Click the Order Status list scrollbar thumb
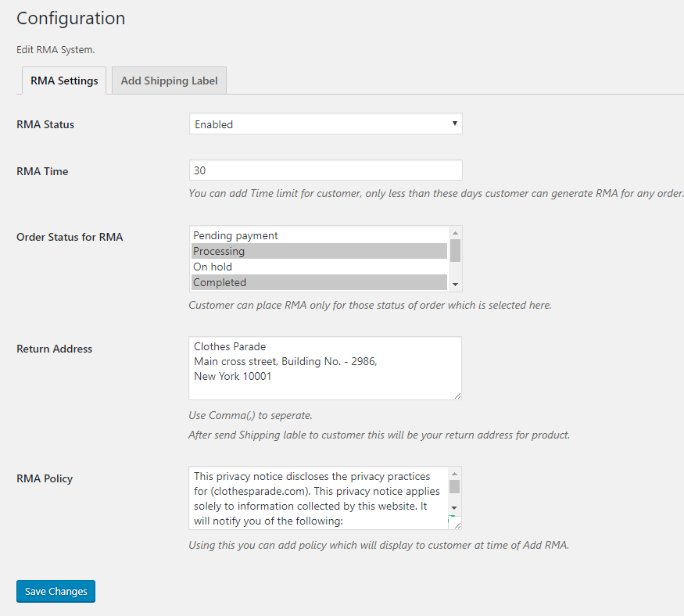Image resolution: width=684 pixels, height=616 pixels. click(455, 250)
